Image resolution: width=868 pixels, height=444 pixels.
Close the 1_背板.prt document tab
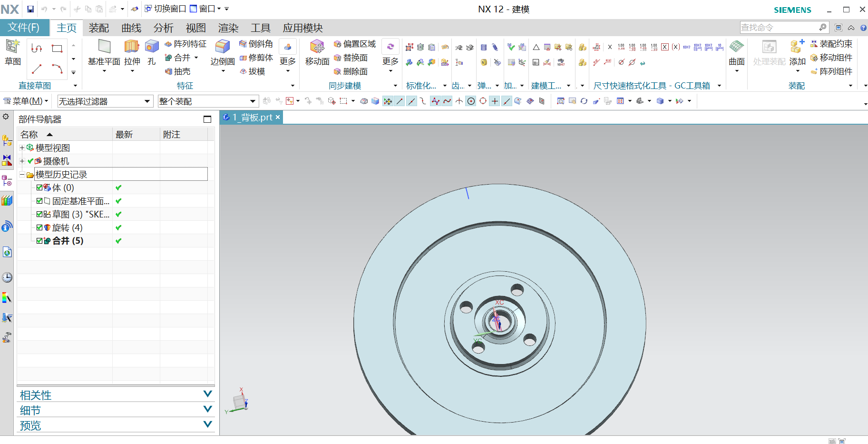point(278,117)
